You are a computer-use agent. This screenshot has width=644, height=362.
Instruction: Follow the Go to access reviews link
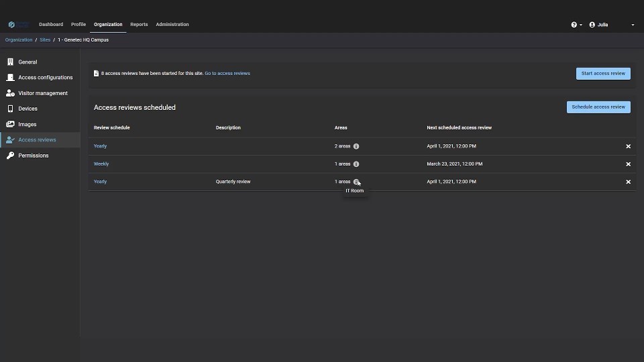[x=227, y=74]
